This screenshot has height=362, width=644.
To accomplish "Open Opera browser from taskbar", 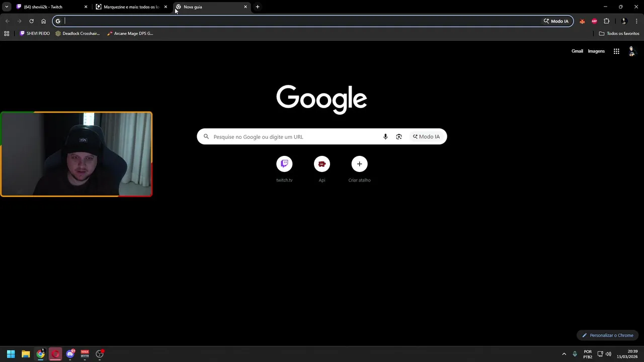I will [x=55, y=354].
